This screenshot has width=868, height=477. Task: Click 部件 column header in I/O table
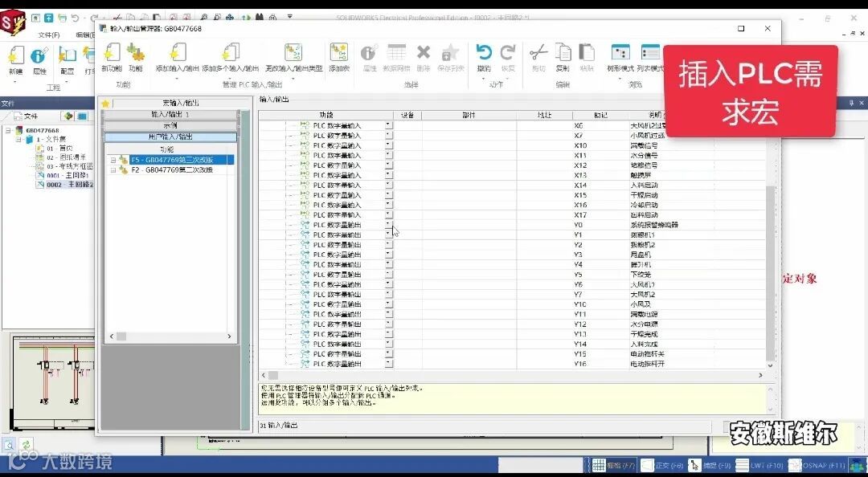coord(469,115)
